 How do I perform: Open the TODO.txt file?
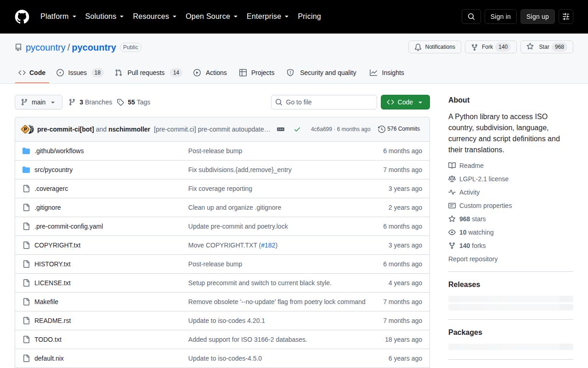point(48,339)
